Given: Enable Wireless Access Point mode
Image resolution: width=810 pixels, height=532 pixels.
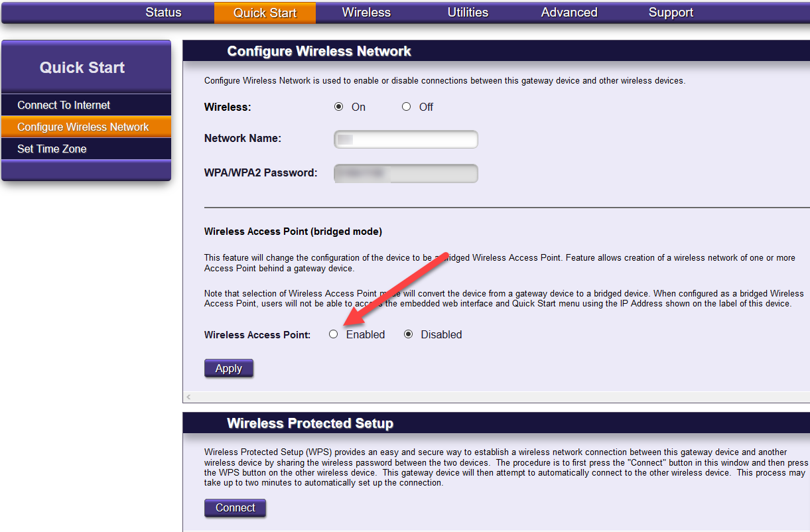Looking at the screenshot, I should click(334, 334).
